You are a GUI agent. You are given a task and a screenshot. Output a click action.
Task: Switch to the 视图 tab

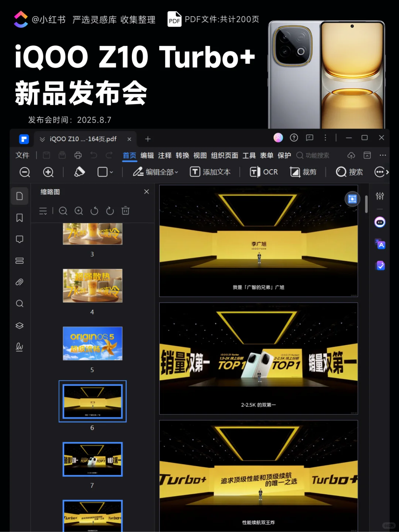point(200,156)
